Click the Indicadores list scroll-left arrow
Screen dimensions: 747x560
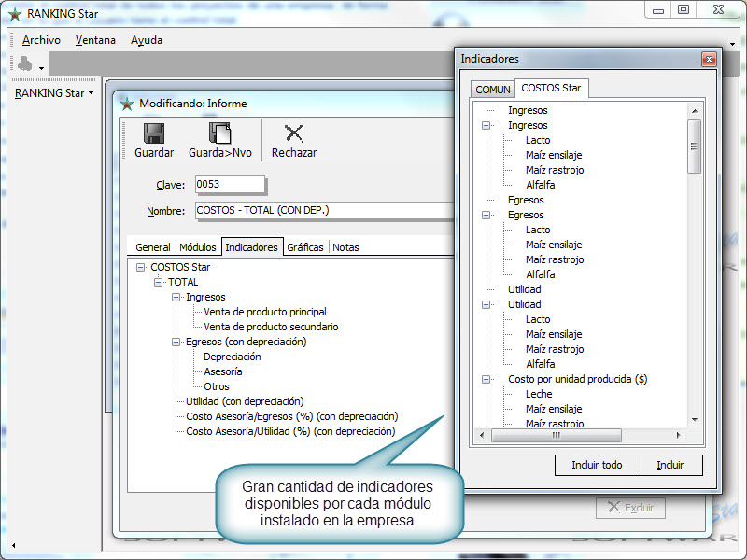482,435
